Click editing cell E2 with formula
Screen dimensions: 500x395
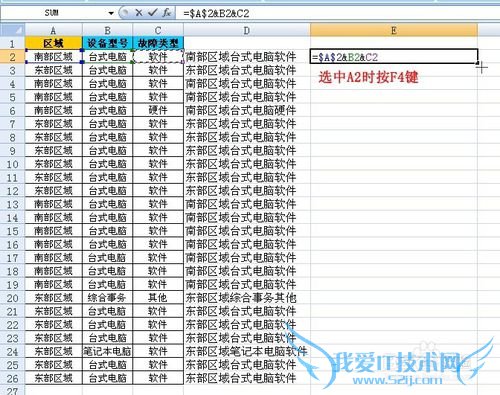pyautogui.click(x=394, y=57)
